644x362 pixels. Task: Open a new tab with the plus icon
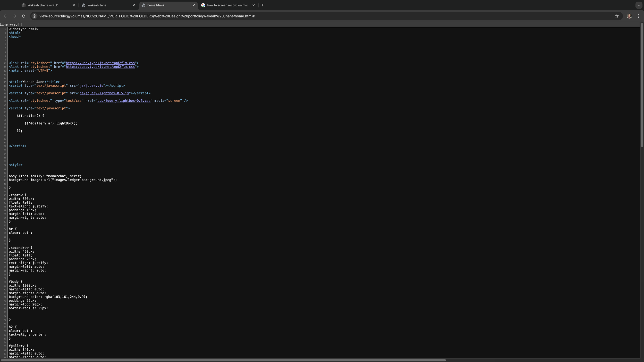[262, 5]
